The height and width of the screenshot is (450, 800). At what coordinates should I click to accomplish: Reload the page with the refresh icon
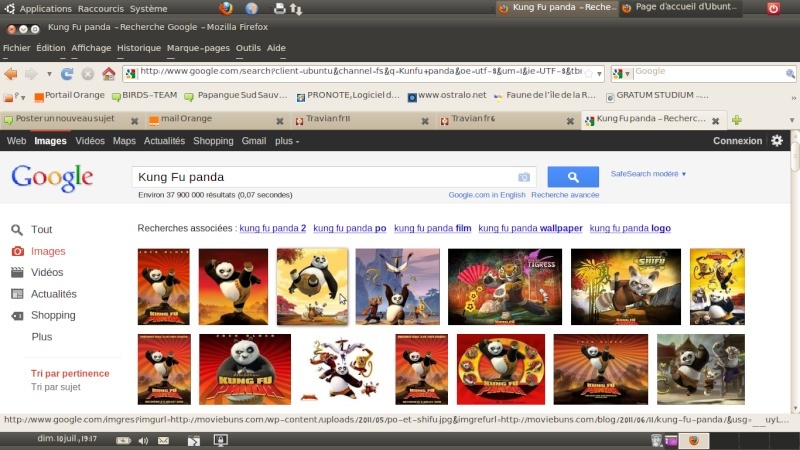67,74
